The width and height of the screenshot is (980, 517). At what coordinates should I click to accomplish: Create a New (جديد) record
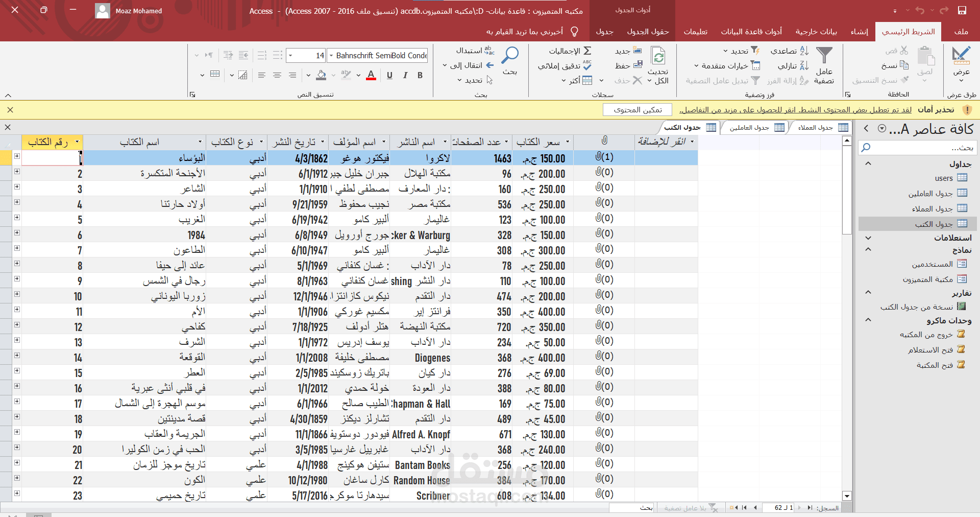coord(628,51)
